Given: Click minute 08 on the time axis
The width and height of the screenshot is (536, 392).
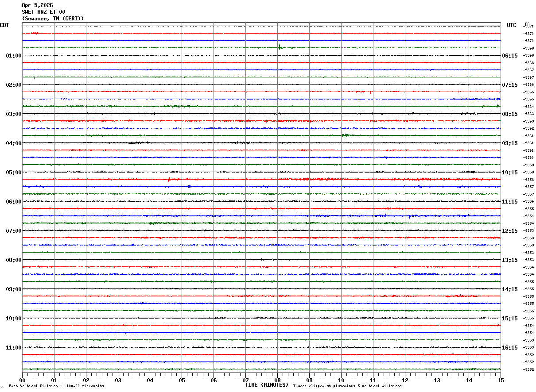Looking at the screenshot, I should (x=277, y=380).
